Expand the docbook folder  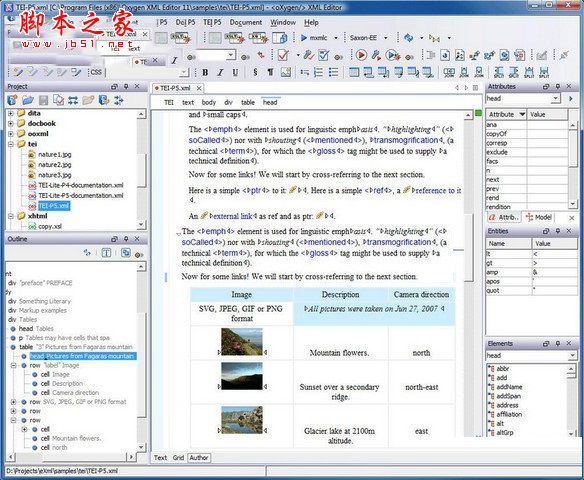11,123
